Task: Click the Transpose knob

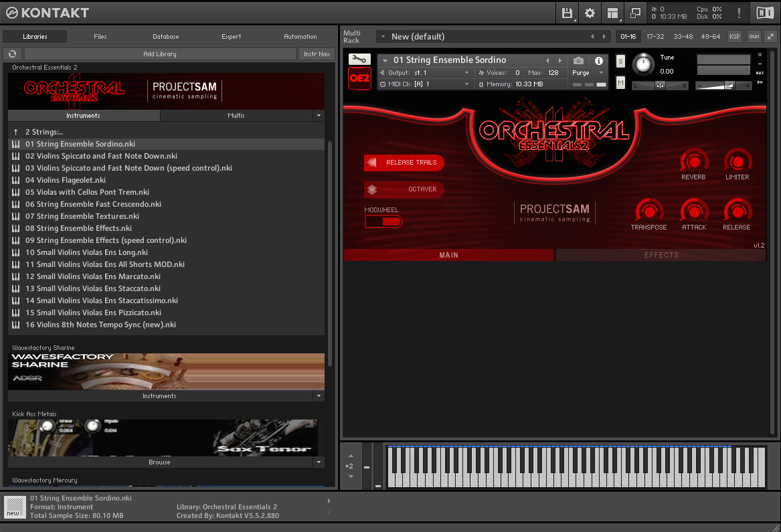Action: (x=649, y=211)
